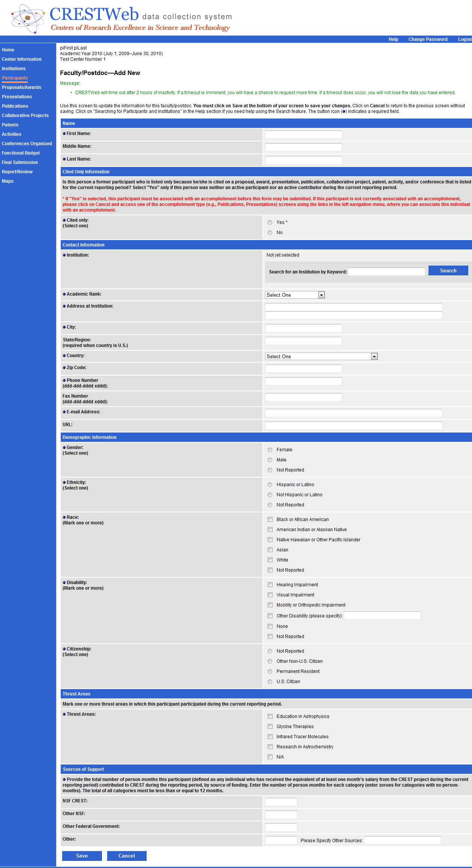
Task: Check the White race checkbox
Action: click(270, 560)
